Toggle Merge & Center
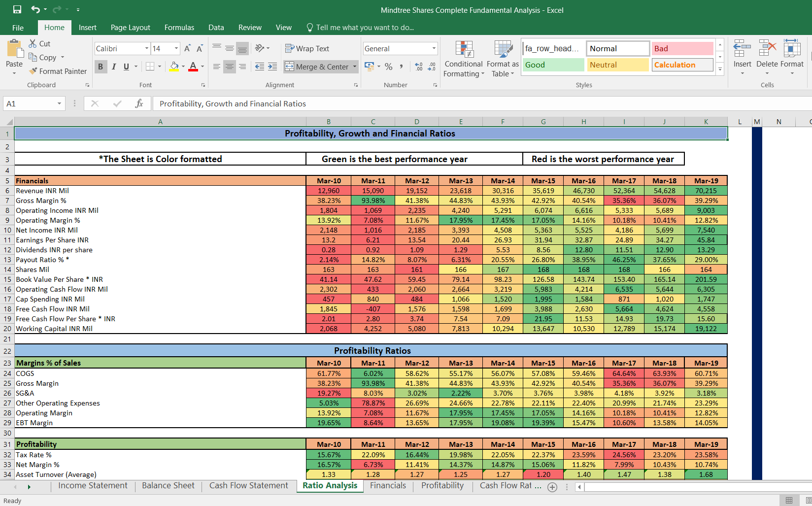 coord(318,67)
